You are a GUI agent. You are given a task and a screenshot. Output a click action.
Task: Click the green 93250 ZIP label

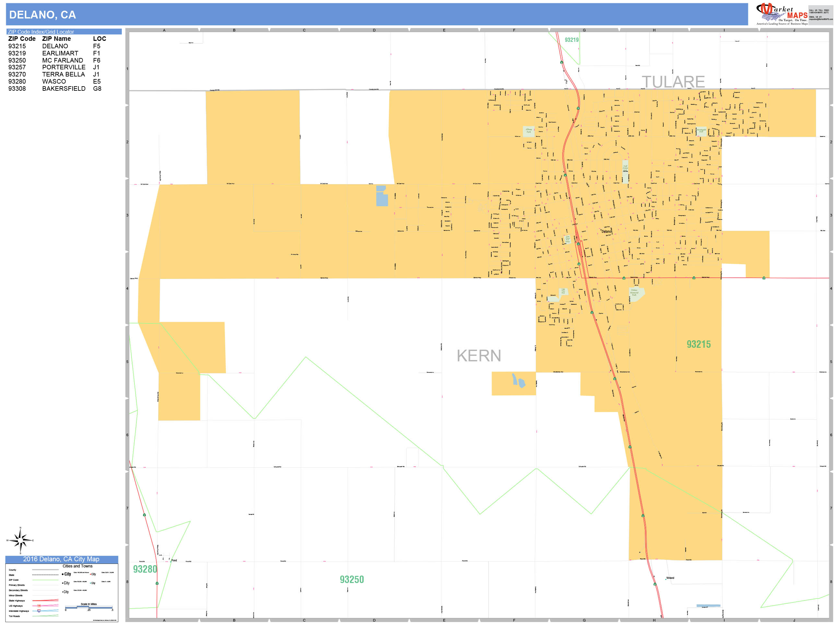[352, 579]
